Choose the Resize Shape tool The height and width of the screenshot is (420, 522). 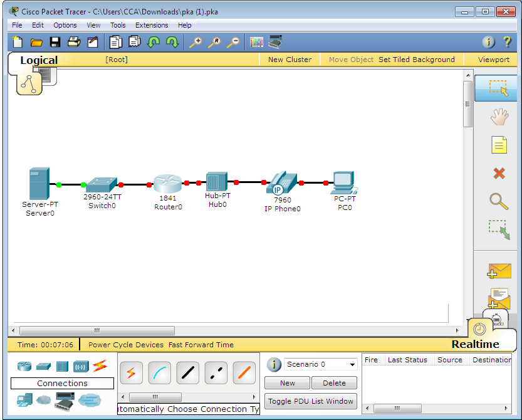(499, 230)
